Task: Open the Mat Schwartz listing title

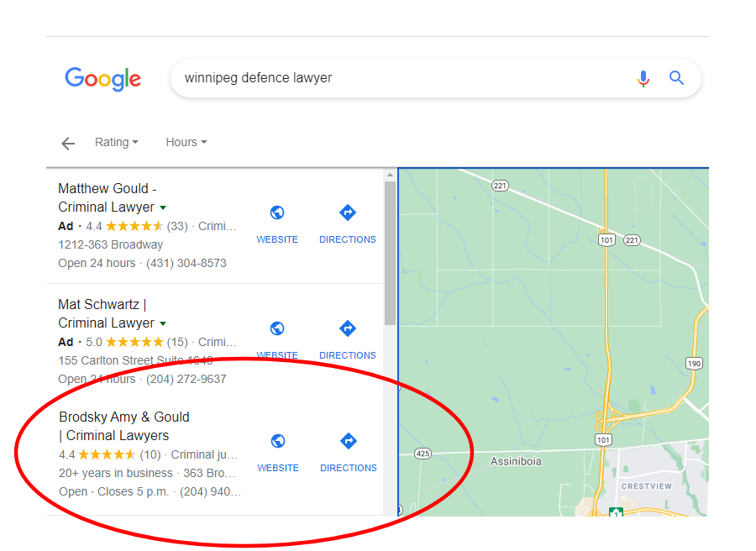Action: pos(106,314)
